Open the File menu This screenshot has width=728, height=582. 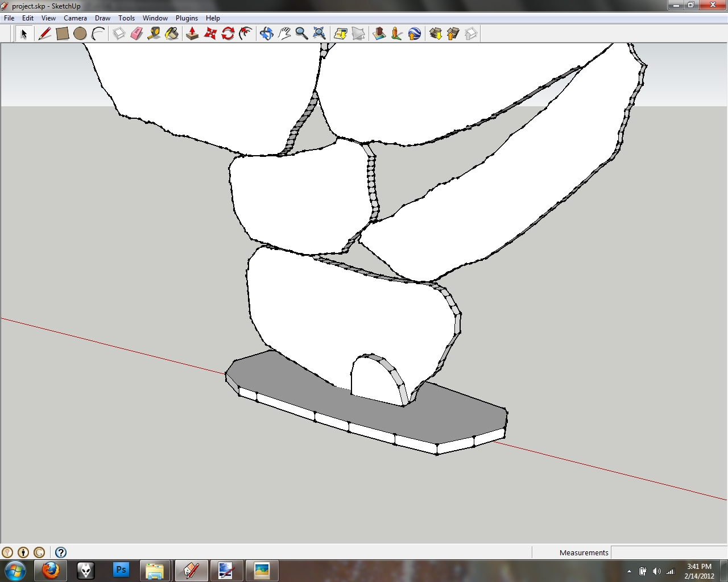9,18
